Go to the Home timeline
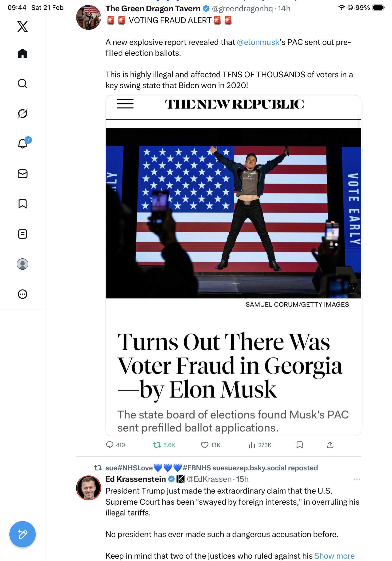 (23, 54)
